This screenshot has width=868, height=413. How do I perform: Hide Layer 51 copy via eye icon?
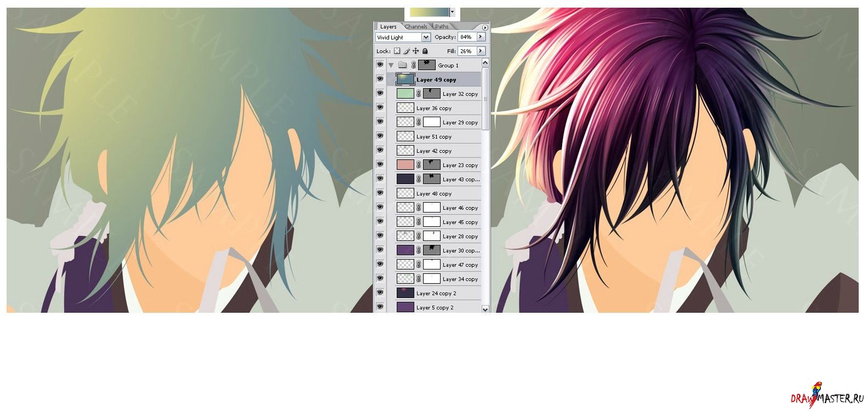coord(380,136)
